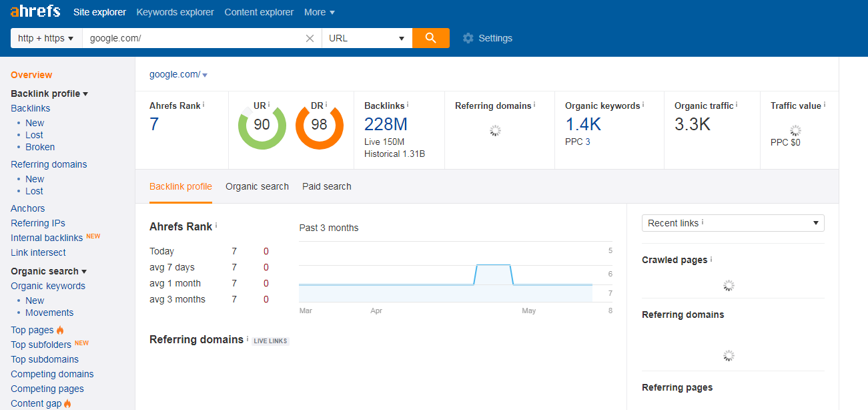Click the orange search magnifier button

431,38
